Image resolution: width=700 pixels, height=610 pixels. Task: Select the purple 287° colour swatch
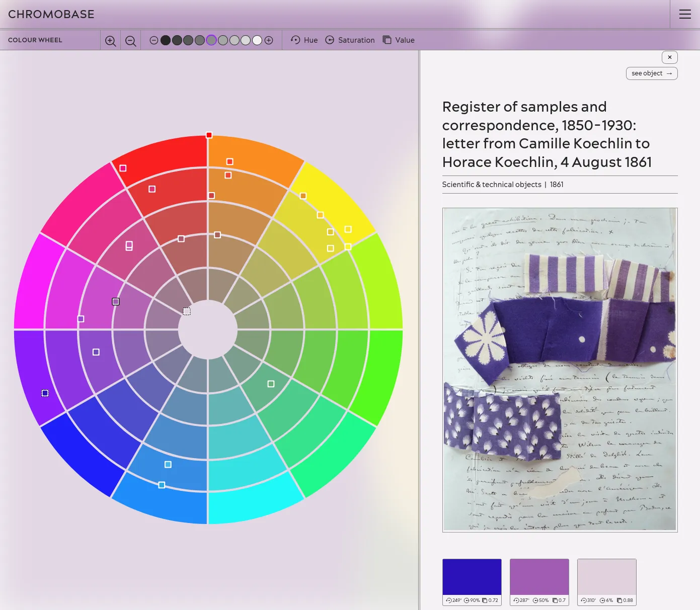(539, 577)
